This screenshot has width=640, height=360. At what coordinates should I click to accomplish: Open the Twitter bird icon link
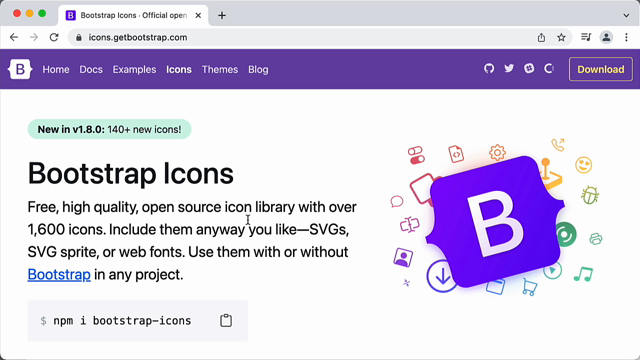click(509, 69)
